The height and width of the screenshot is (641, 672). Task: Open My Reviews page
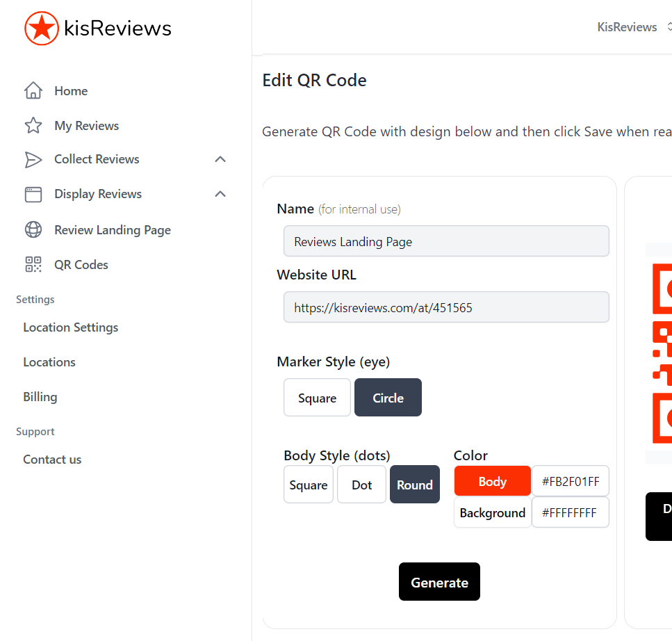87,126
